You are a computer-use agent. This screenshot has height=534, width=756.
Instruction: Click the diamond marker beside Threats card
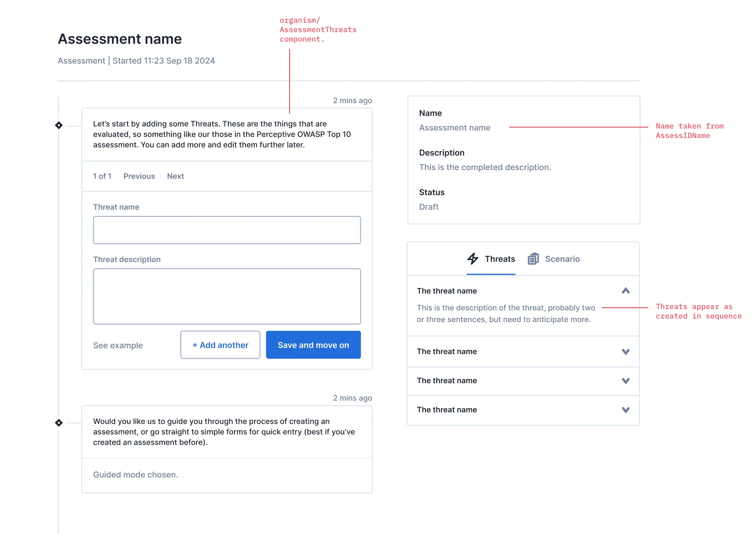click(x=59, y=125)
